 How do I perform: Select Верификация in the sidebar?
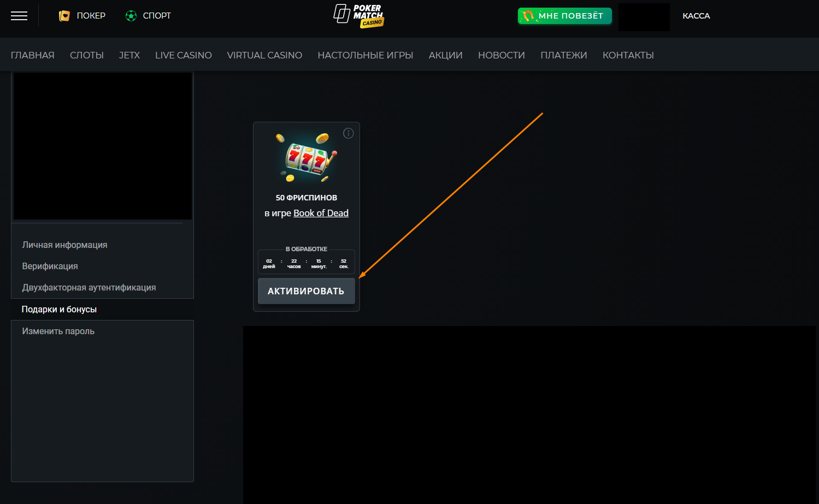pyautogui.click(x=50, y=266)
